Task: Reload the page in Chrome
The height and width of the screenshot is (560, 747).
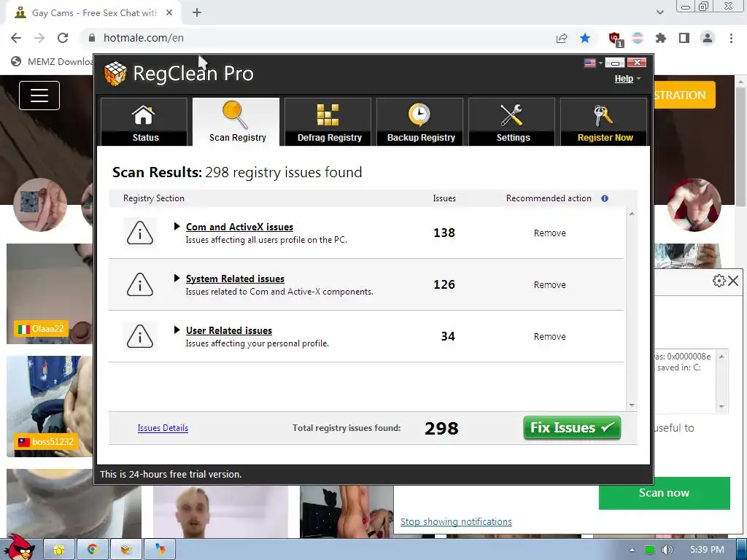Action: click(x=63, y=38)
